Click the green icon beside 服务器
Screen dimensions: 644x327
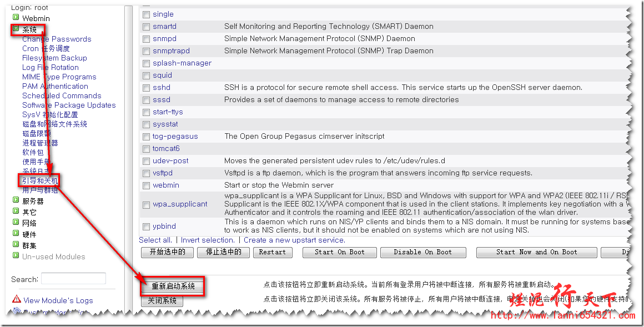16,200
